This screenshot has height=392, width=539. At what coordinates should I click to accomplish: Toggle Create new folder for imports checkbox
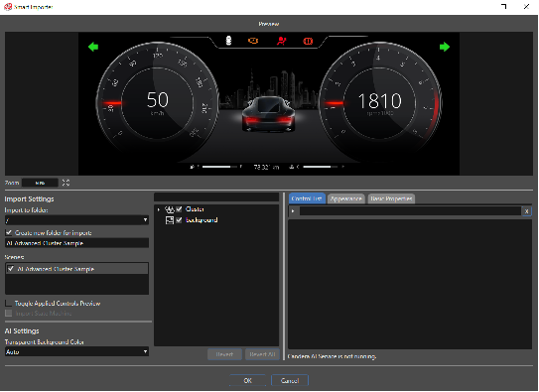pos(9,232)
